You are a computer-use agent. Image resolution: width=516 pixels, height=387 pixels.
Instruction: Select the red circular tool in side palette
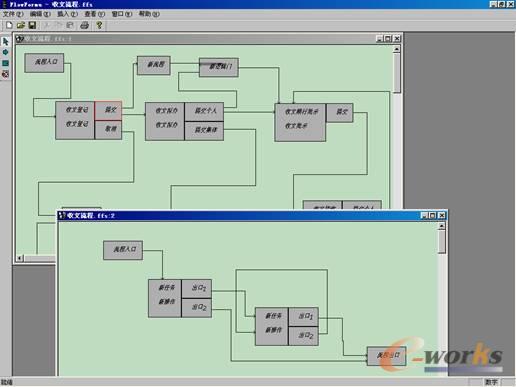click(x=5, y=74)
